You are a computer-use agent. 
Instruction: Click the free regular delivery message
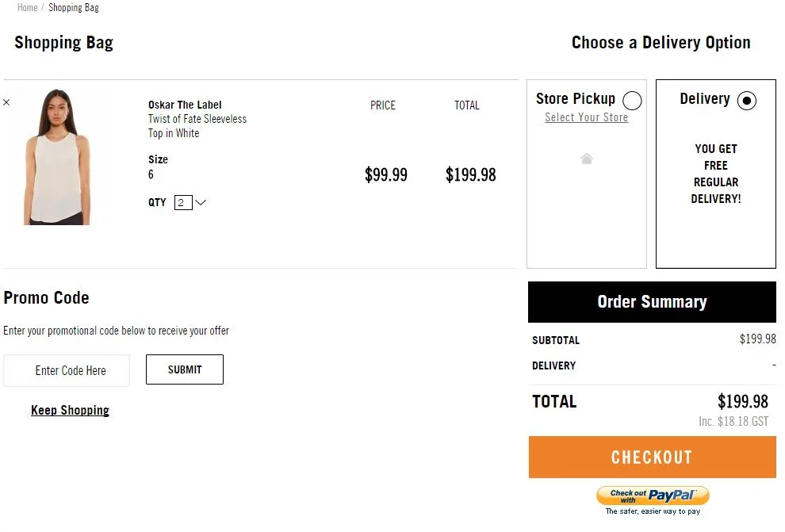point(716,174)
